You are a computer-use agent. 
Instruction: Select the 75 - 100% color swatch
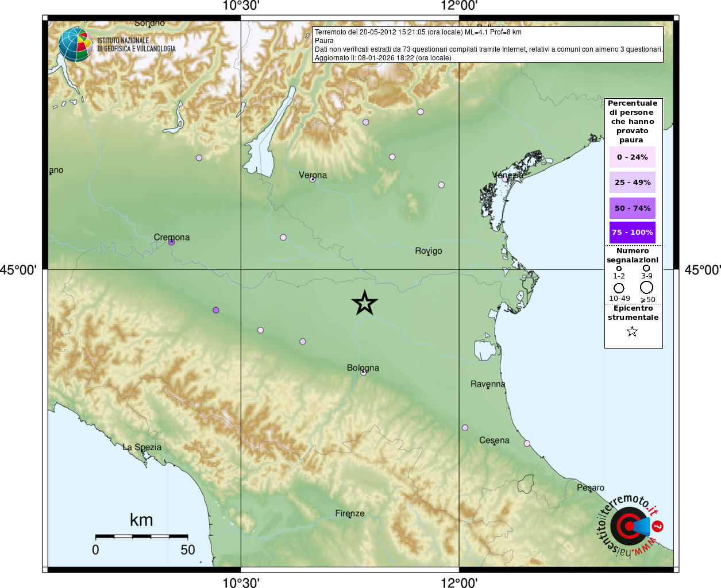(x=632, y=233)
